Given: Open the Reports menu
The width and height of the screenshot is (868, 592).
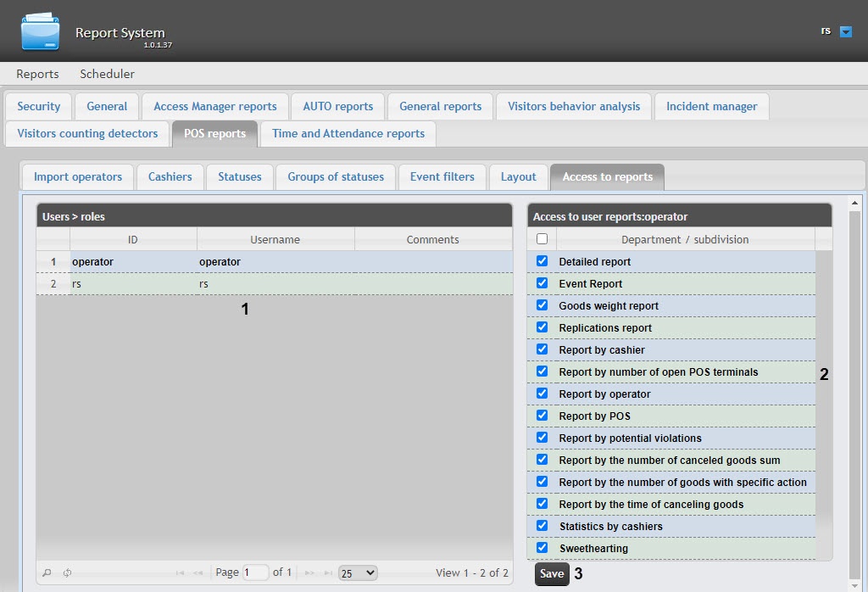Looking at the screenshot, I should (x=37, y=74).
